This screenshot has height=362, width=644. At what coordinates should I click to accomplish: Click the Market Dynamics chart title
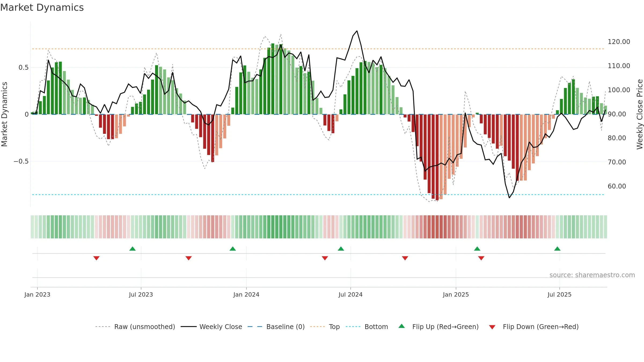pos(42,8)
